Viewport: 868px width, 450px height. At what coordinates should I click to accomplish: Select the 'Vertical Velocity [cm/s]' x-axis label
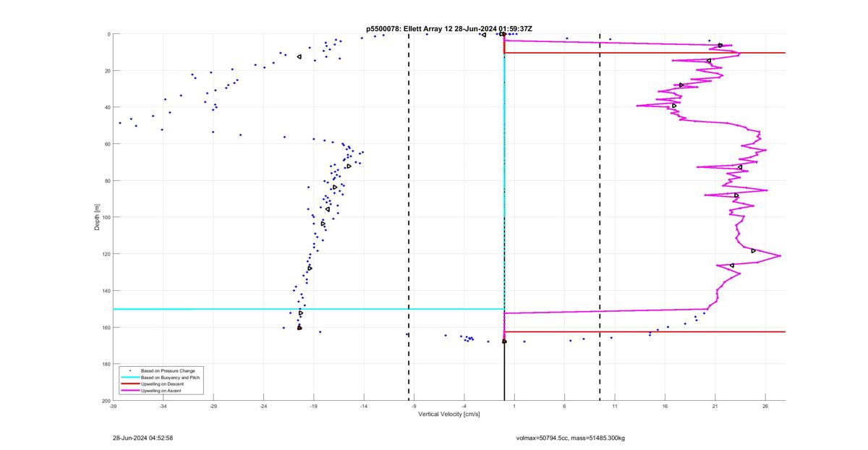point(449,414)
